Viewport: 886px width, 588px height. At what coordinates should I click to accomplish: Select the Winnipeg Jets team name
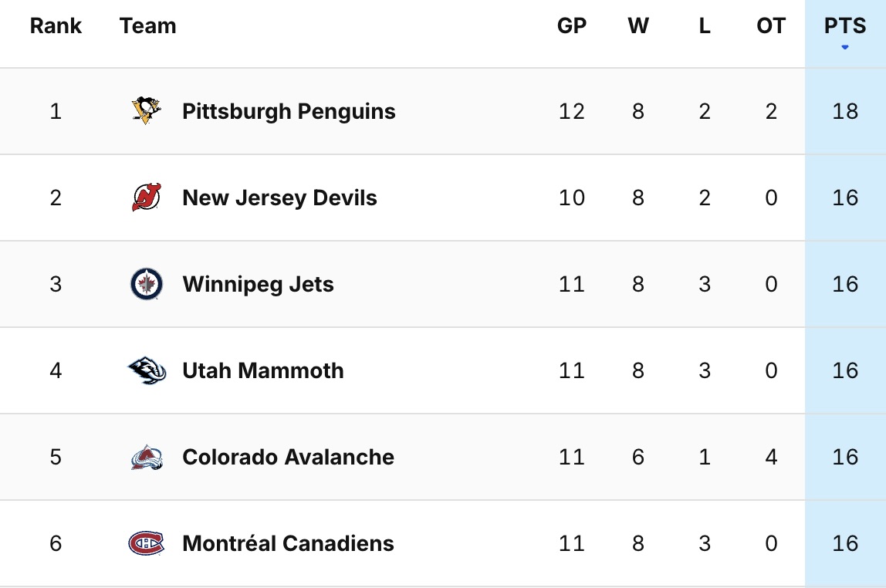click(258, 284)
